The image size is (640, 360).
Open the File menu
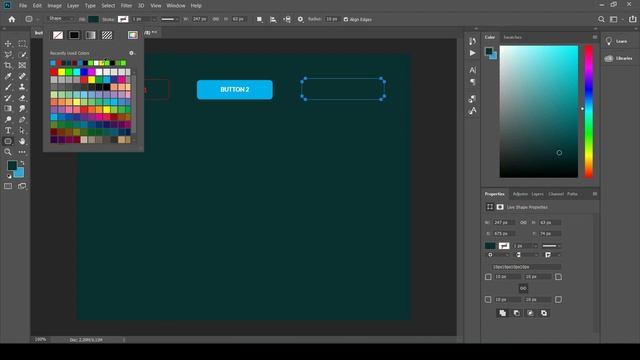point(23,6)
